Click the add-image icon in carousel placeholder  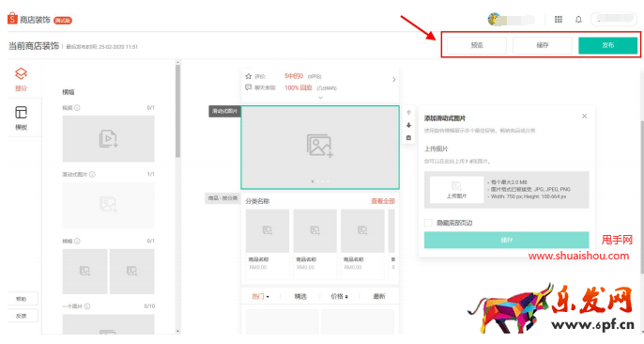320,146
